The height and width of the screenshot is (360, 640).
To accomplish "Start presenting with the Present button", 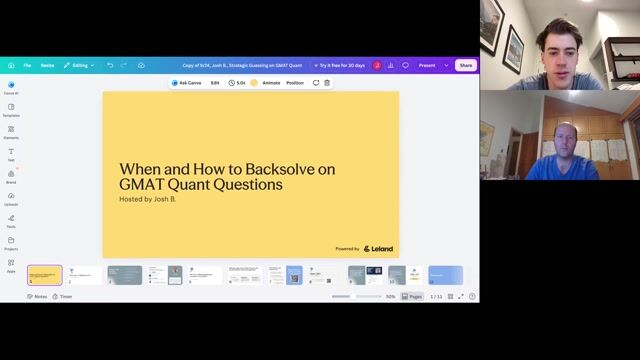I will [x=427, y=65].
